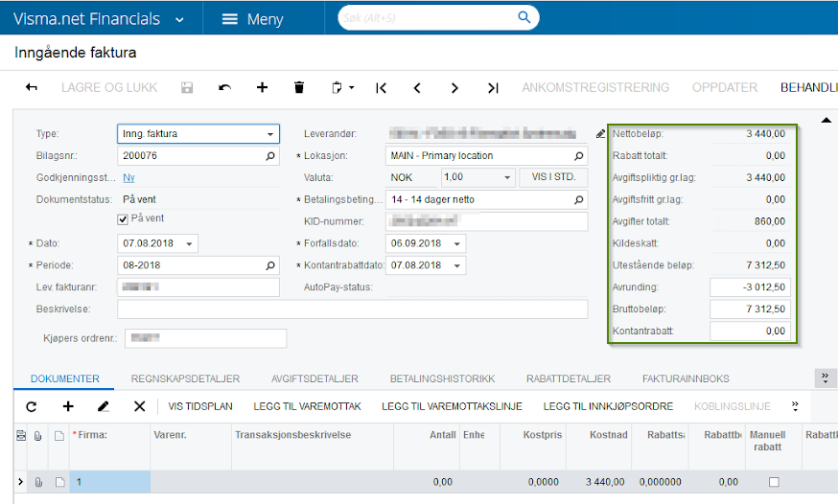The image size is (838, 504).
Task: Toggle the Manuell rabatt checkbox in row
Action: tap(774, 482)
